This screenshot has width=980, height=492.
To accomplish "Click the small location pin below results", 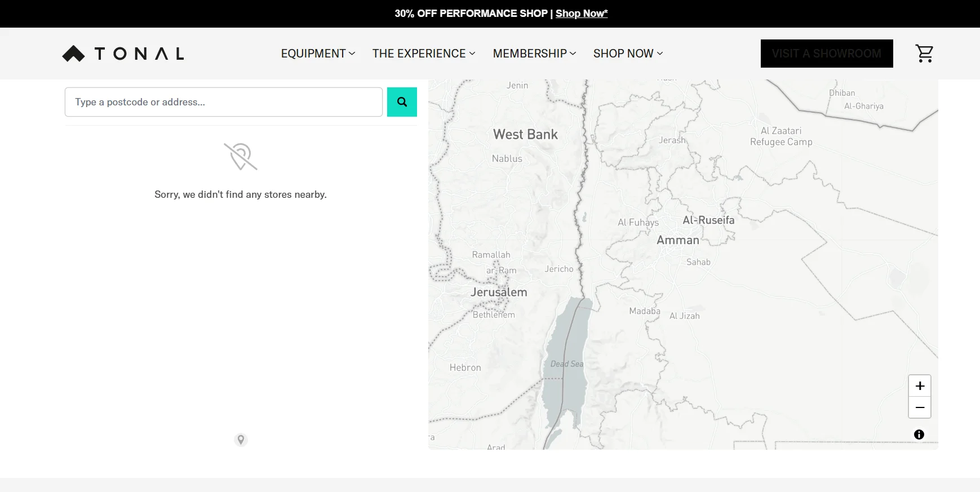I will tap(241, 440).
